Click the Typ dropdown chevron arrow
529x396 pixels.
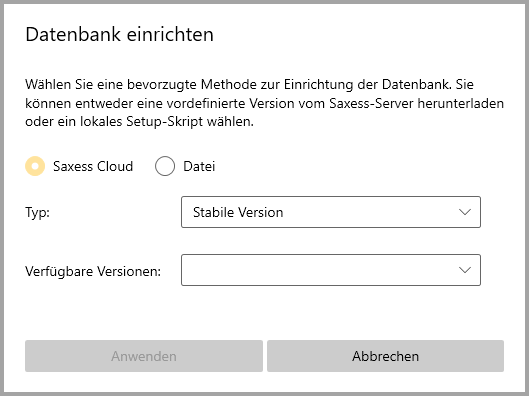(x=465, y=212)
